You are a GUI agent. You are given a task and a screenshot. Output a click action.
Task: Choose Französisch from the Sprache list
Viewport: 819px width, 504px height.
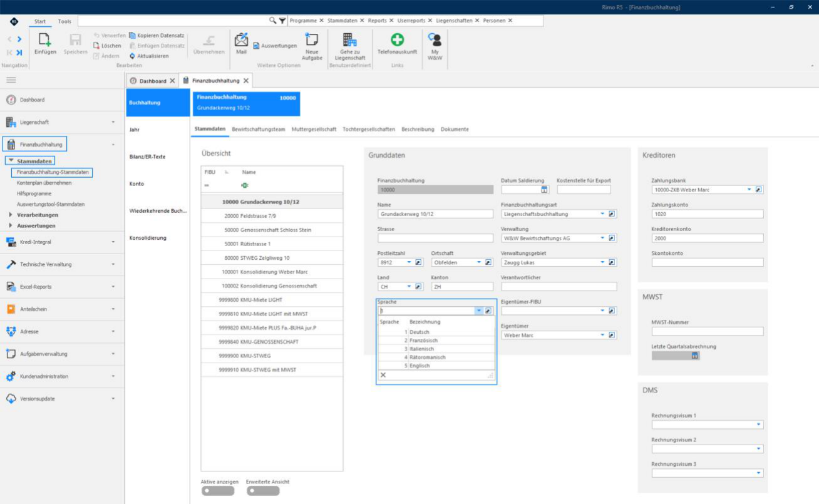point(436,340)
